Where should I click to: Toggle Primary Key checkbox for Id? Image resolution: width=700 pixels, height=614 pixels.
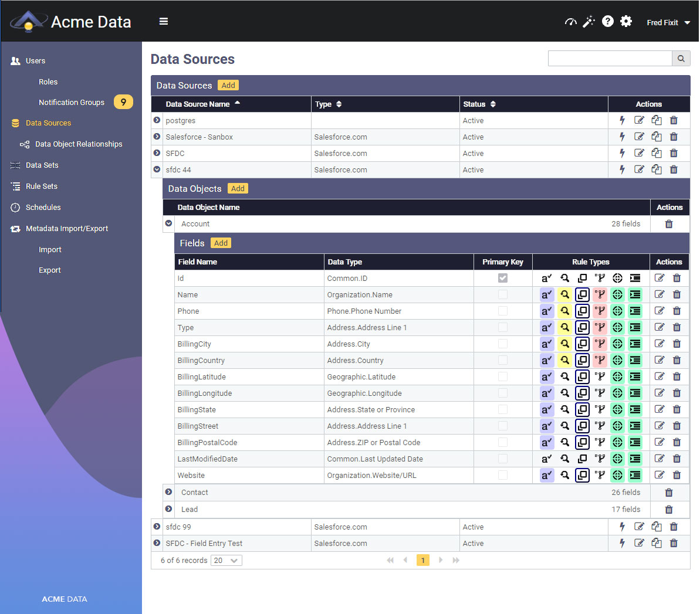click(x=503, y=278)
